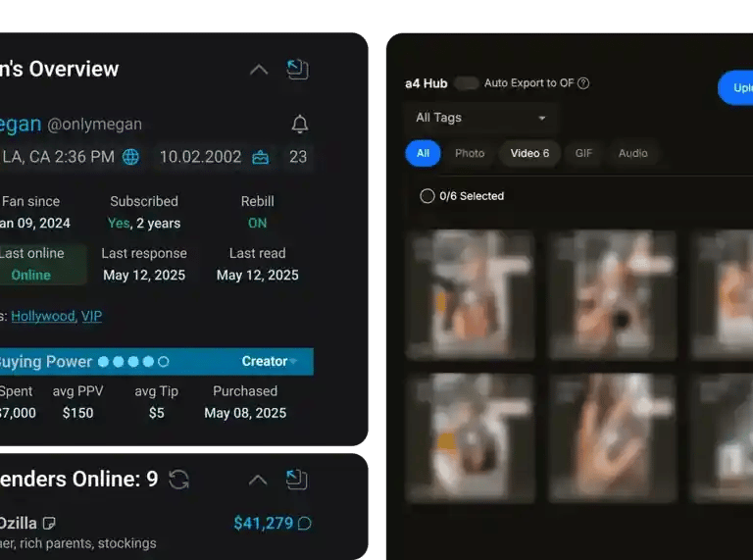The width and height of the screenshot is (753, 560).
Task: Open chat bubble icon next to $41,279
Action: (x=305, y=523)
